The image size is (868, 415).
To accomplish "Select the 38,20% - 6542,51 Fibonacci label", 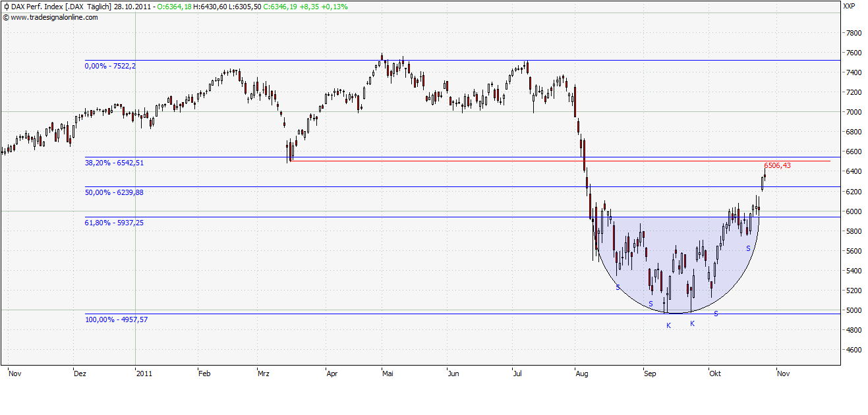I will click(114, 163).
